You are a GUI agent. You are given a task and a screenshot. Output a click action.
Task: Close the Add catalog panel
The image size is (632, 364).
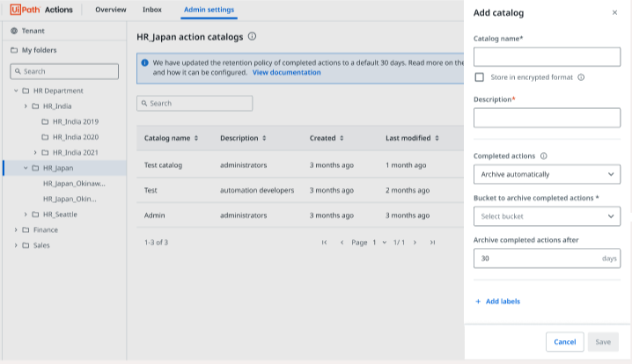tap(614, 12)
